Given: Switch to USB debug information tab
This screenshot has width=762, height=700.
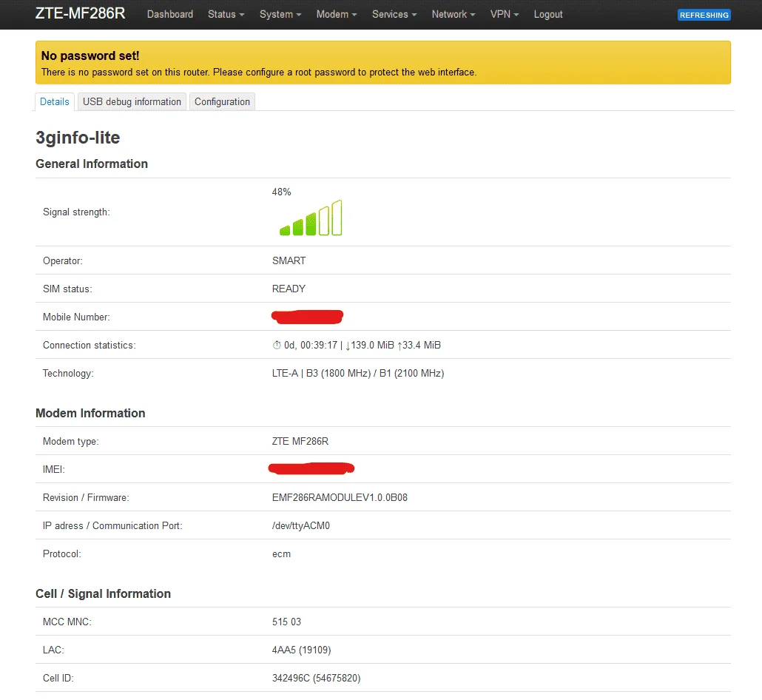Looking at the screenshot, I should [x=132, y=101].
